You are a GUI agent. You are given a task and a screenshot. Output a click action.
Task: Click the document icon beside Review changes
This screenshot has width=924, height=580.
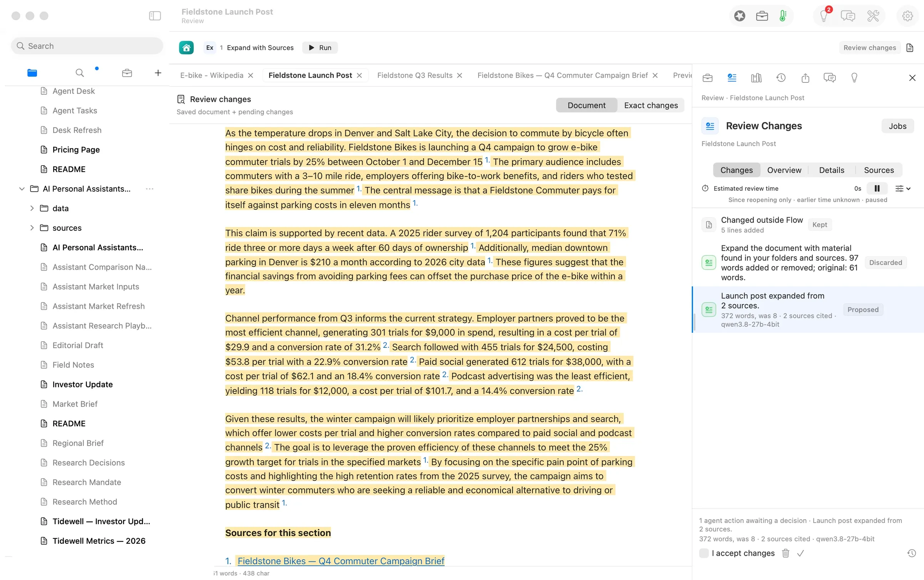(910, 48)
